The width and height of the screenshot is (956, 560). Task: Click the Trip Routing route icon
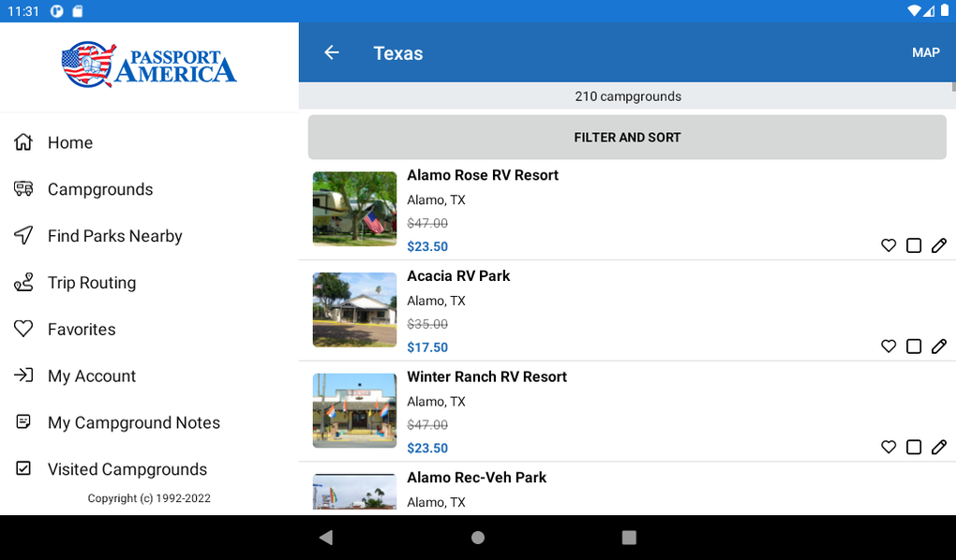[x=23, y=282]
